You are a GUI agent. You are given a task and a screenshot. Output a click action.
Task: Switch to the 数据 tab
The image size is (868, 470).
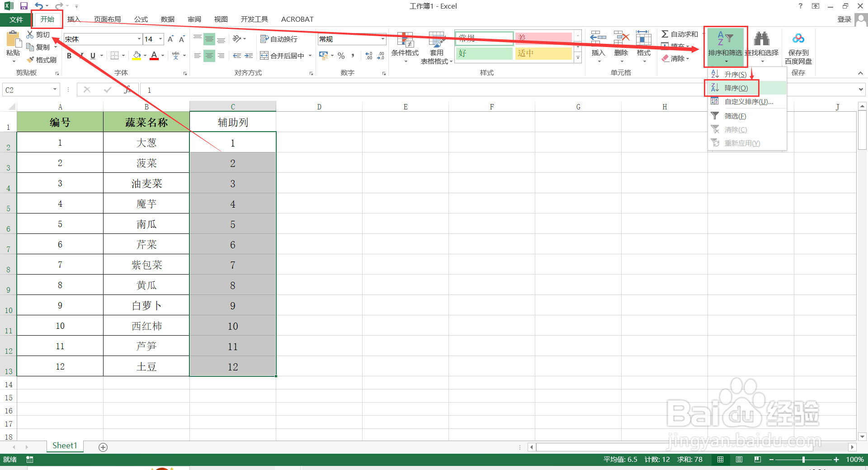[x=168, y=19]
